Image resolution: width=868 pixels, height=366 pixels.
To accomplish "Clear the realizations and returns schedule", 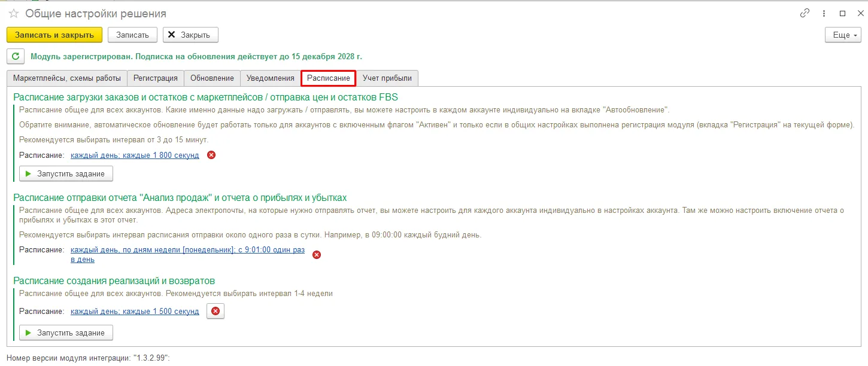I will [216, 312].
